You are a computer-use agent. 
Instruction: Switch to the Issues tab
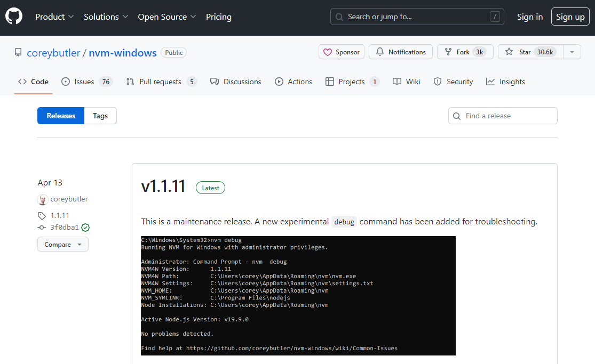(87, 82)
